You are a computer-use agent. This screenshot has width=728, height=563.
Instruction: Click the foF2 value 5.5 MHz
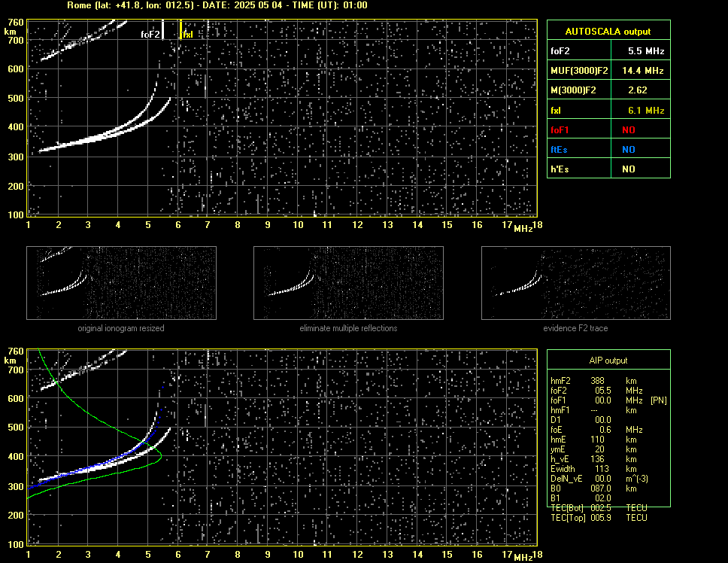[646, 51]
